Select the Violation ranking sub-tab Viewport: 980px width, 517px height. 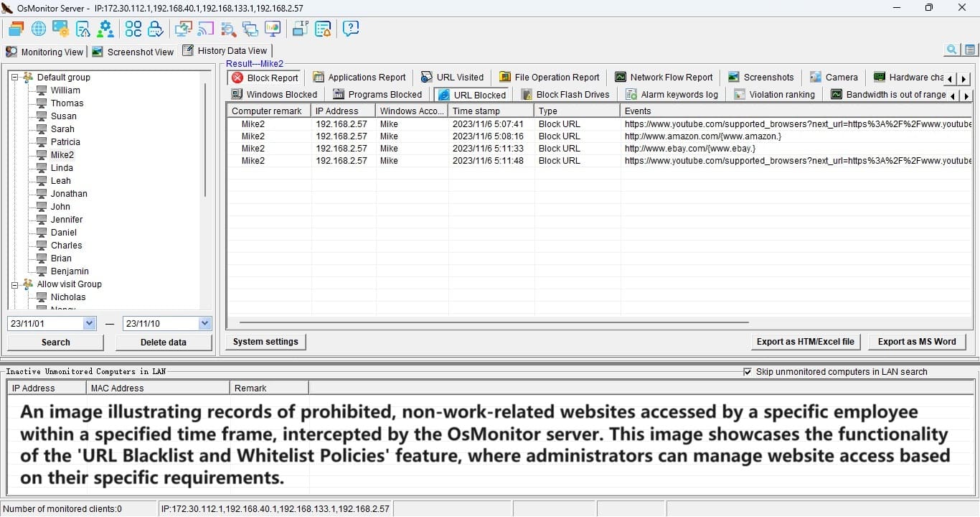(x=775, y=94)
